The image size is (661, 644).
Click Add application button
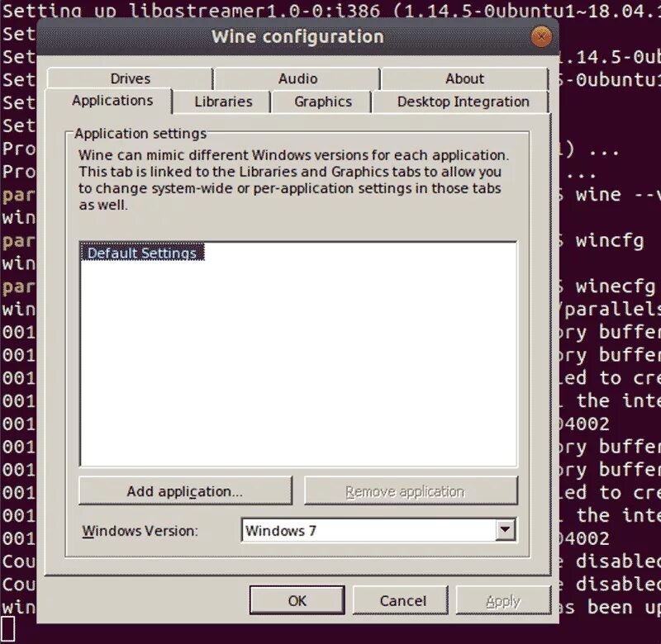coord(185,491)
